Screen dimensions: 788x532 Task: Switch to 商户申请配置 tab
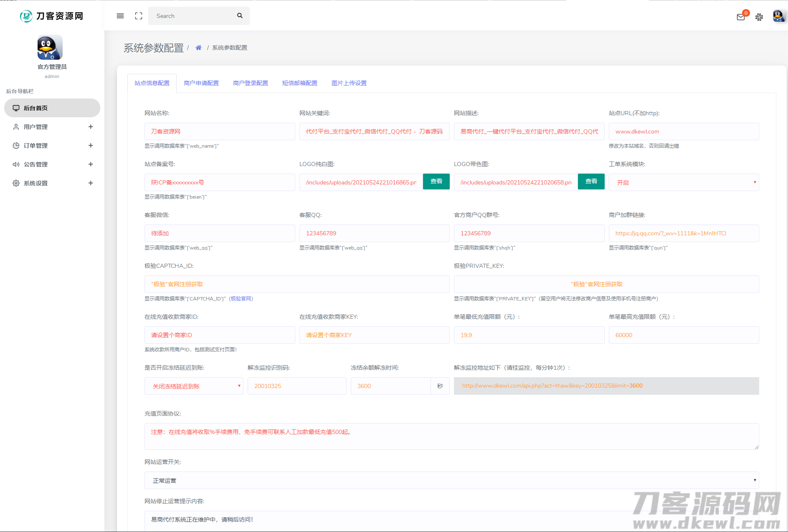201,83
